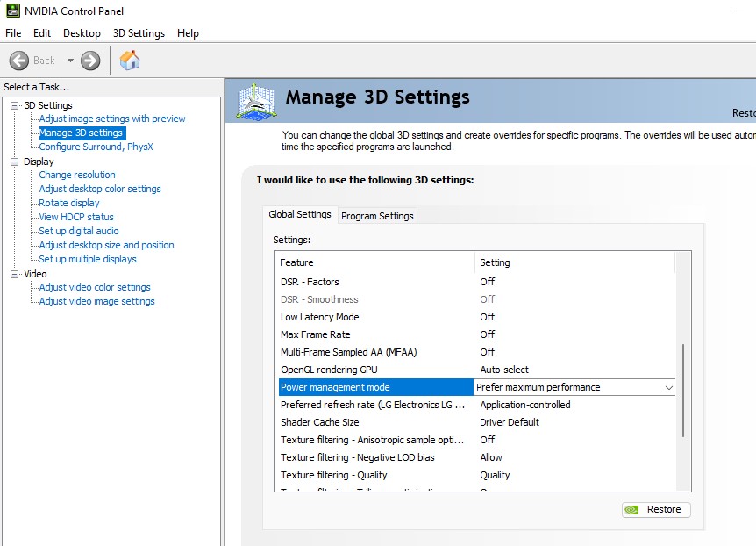756x546 pixels.
Task: Click the Home house icon
Action: pos(130,61)
